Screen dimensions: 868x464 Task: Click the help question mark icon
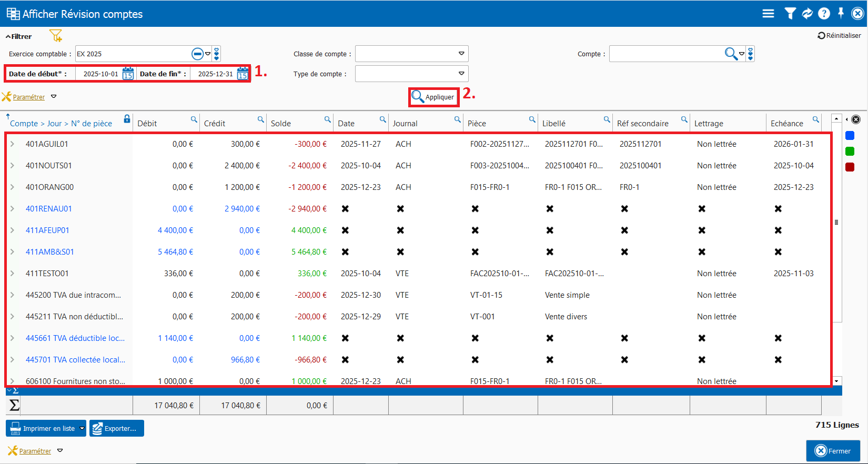[x=824, y=14]
